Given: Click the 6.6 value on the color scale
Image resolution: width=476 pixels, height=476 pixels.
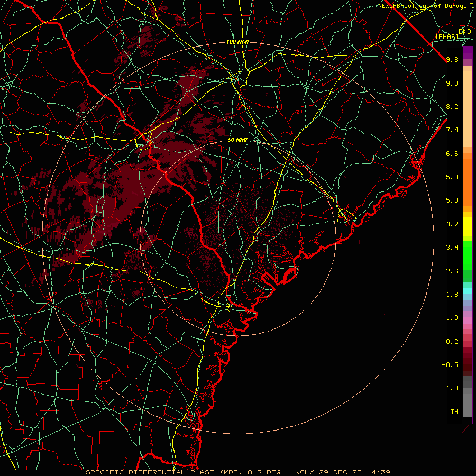Looking at the screenshot, I should pyautogui.click(x=452, y=153).
